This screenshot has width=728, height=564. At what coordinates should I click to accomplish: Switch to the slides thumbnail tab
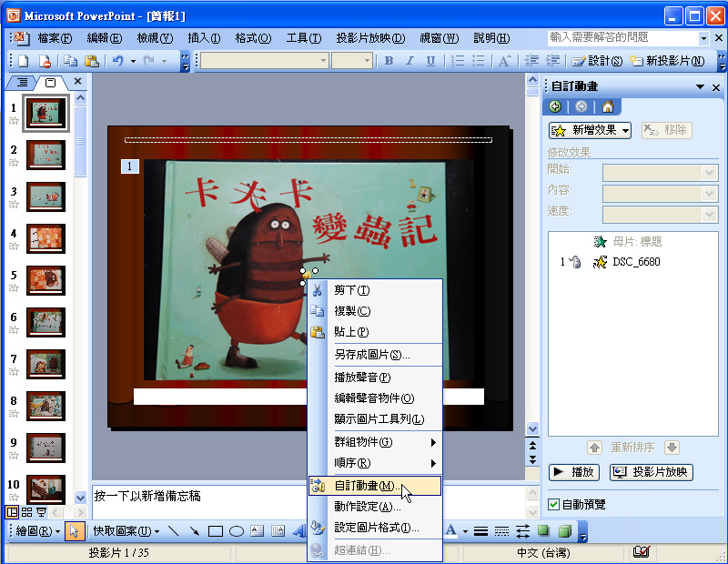[50, 83]
